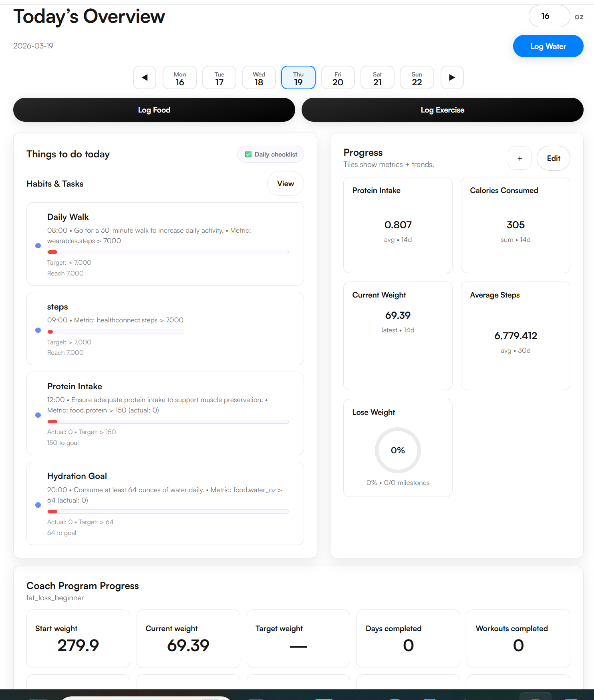Click the Protein Intake habit status dot
Screen dimensions: 594x700
pos(38,415)
